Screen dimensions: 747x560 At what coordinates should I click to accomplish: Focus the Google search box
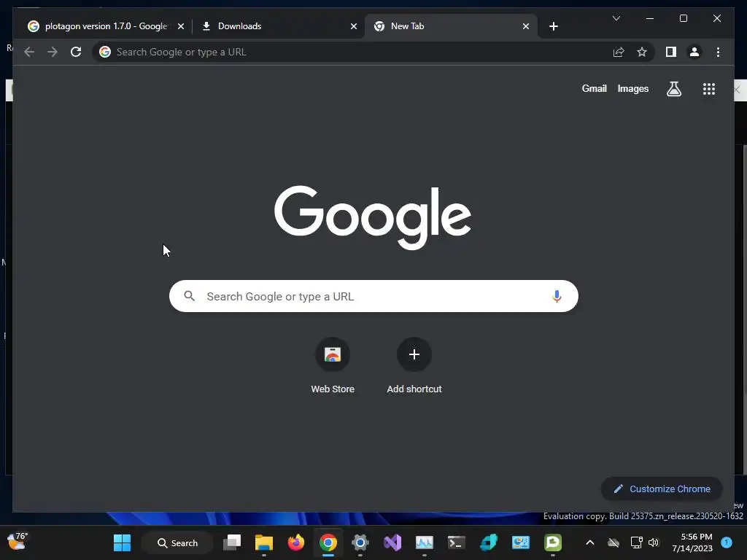coord(373,296)
